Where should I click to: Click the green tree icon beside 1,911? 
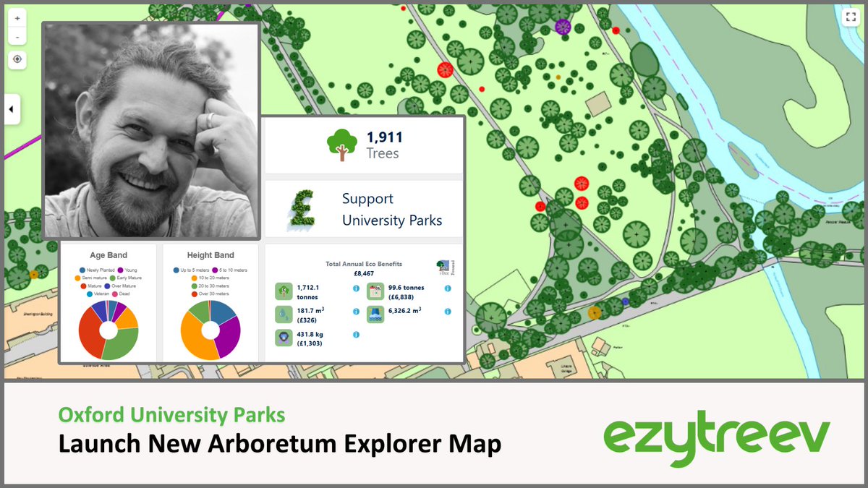[341, 144]
